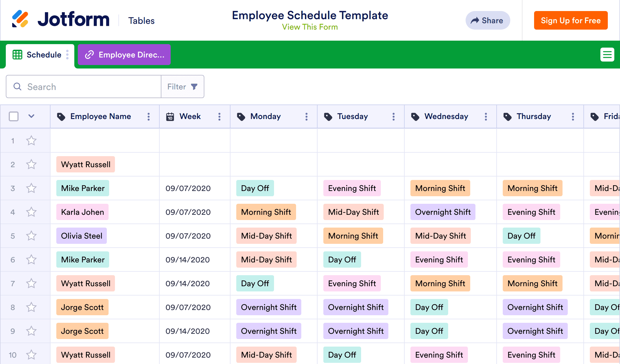
Task: Open Employee Name column options menu
Action: coord(149,117)
